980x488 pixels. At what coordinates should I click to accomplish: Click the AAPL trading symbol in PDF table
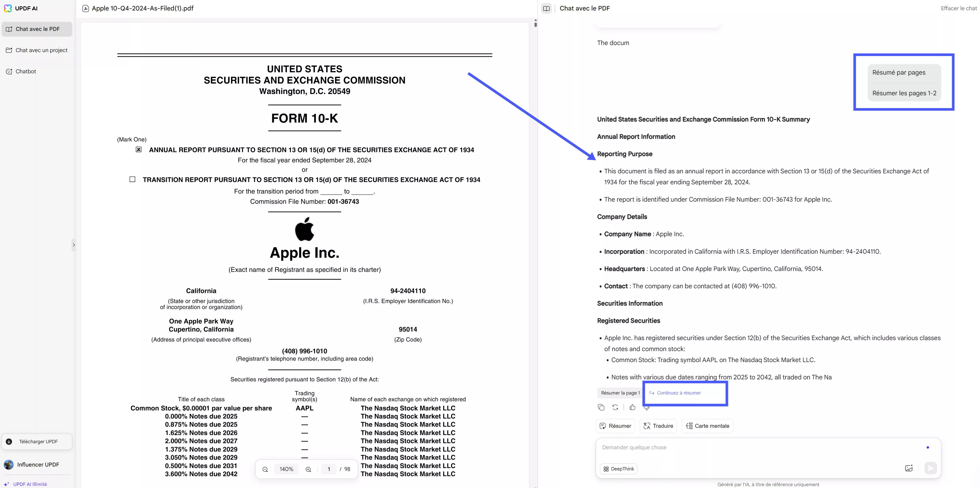click(304, 408)
